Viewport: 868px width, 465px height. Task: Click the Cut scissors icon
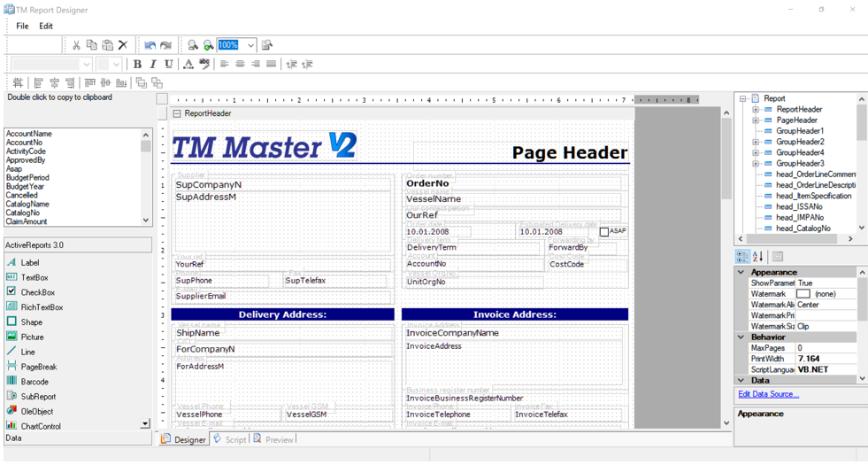[76, 45]
